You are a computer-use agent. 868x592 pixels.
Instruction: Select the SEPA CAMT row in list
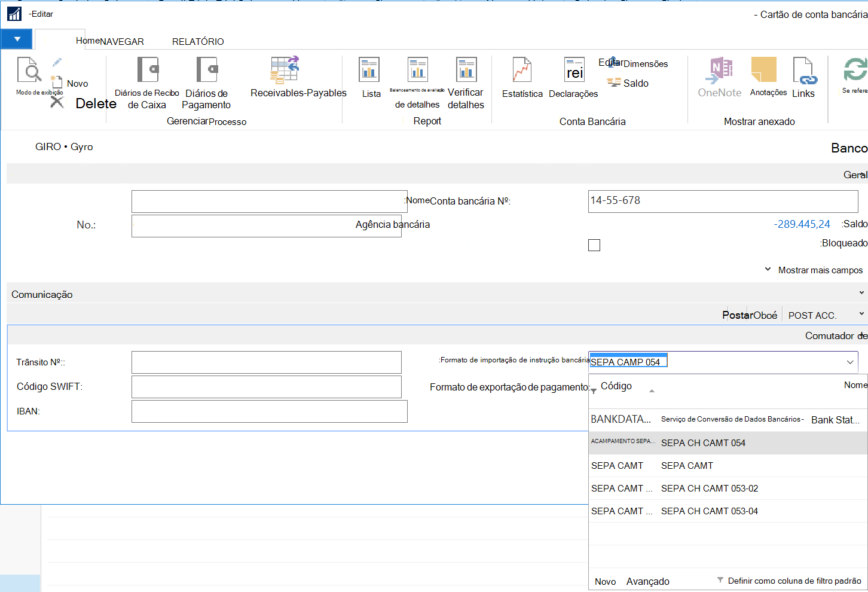(x=728, y=465)
